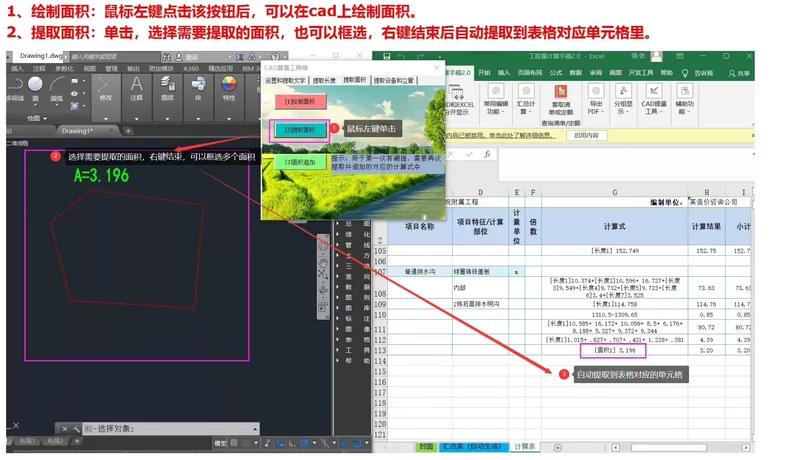Select the Arc (圆弧) drawing tool
This screenshot has width=790, height=460.
pos(58,88)
